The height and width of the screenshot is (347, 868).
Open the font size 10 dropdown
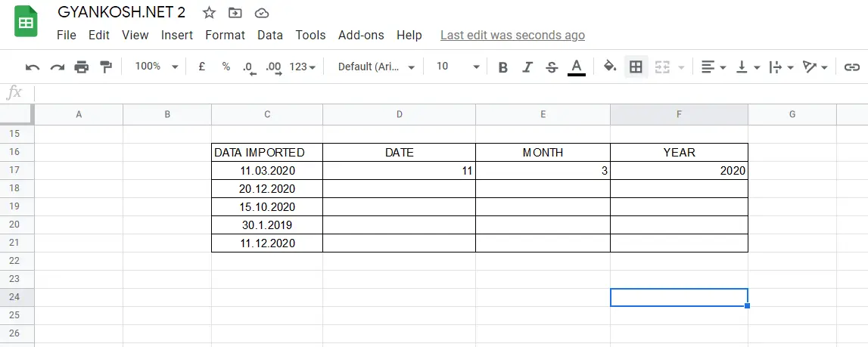[457, 67]
